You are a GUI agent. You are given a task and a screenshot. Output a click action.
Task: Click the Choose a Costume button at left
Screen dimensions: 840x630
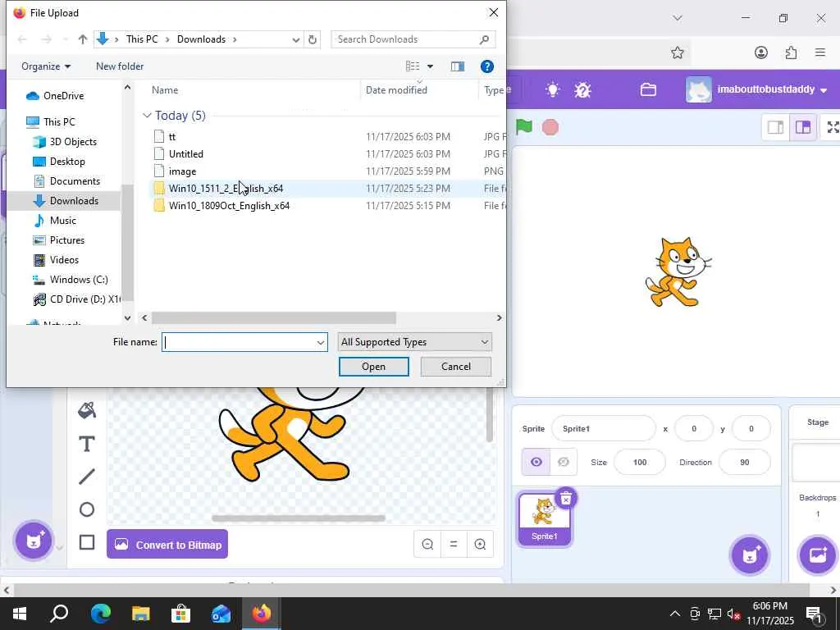34,540
